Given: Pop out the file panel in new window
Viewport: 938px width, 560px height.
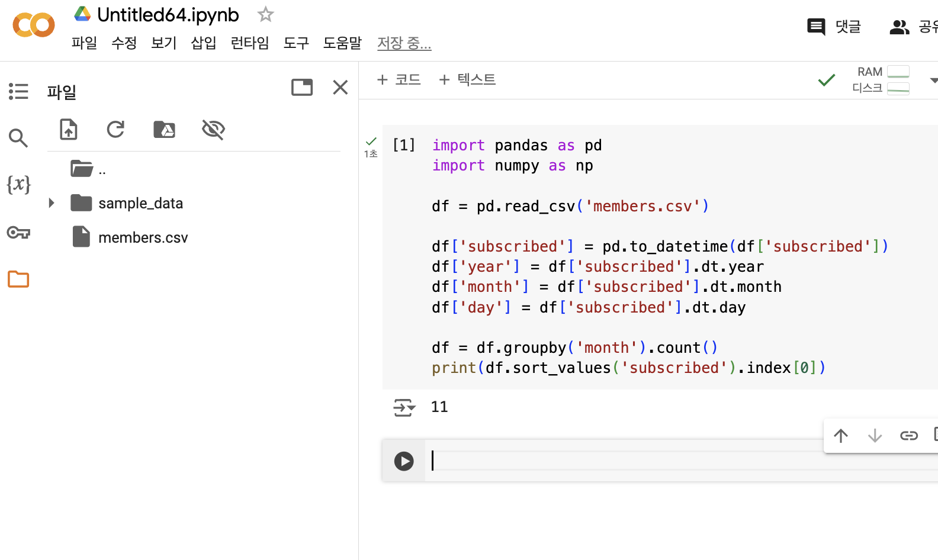Looking at the screenshot, I should click(302, 88).
